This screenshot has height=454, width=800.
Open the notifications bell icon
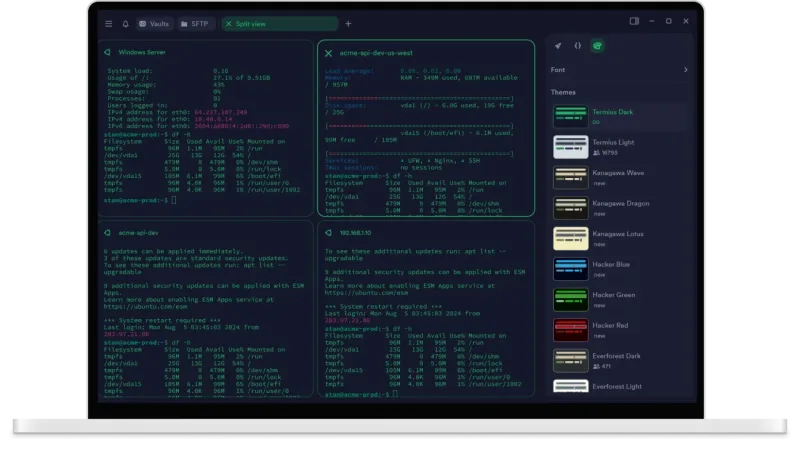(126, 23)
